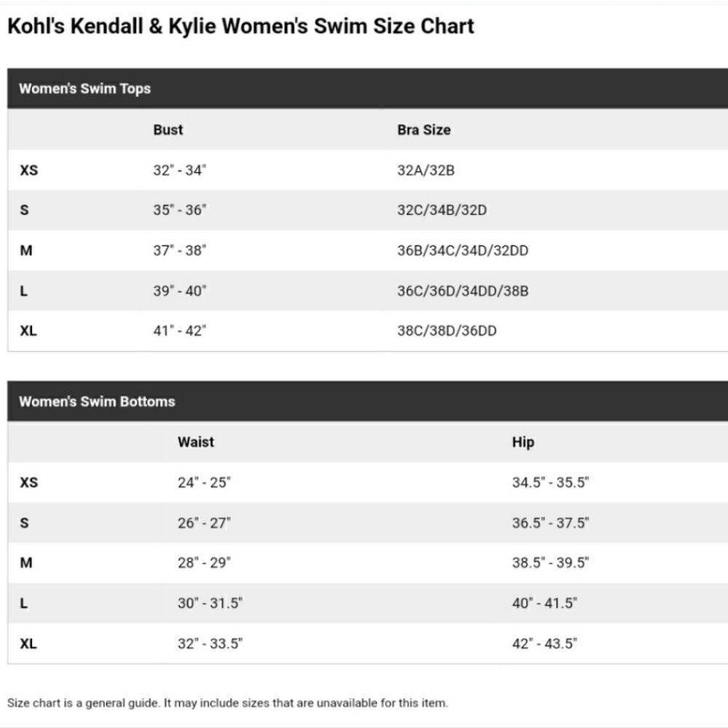Click bra size 36C/36D/34DD/38B
728x728 pixels.
[x=463, y=291]
